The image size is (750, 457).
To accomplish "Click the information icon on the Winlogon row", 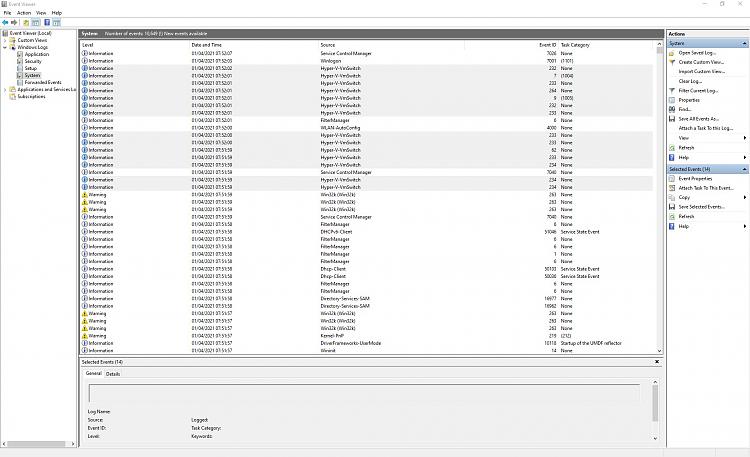I will 85,61.
